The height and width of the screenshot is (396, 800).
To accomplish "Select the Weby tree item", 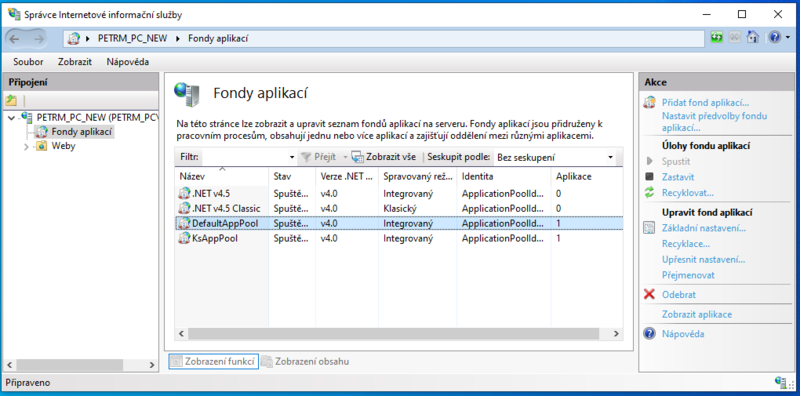I will [63, 146].
